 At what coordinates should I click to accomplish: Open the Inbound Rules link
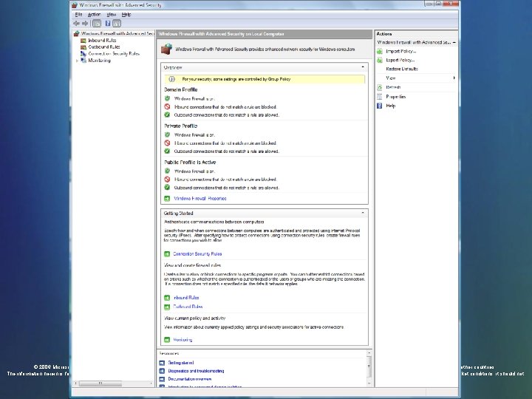(186, 298)
